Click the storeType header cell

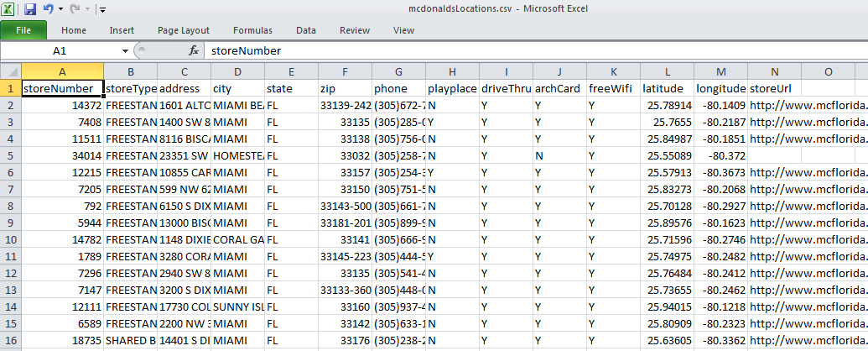click(131, 88)
